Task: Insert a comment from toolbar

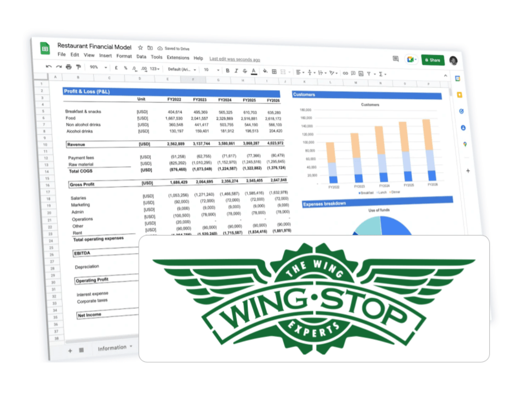Action: pos(353,73)
